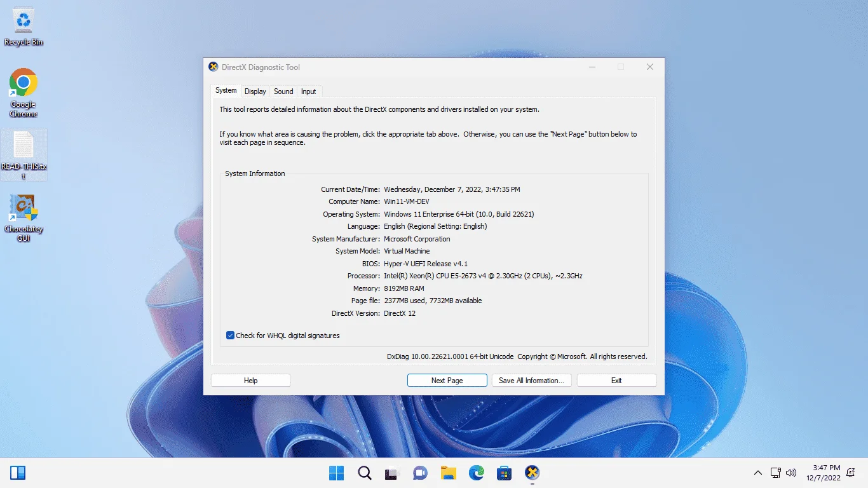
Task: Open the notification center icon
Action: coord(851,473)
